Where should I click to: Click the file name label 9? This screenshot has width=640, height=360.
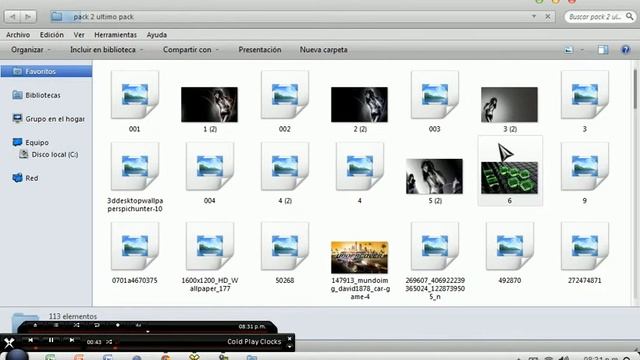(x=584, y=201)
